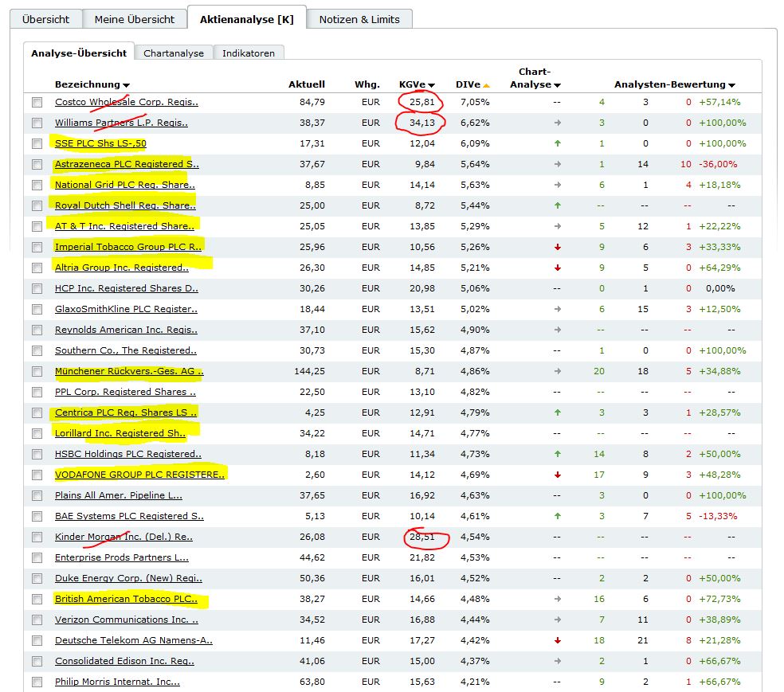The image size is (784, 692).
Task: Open the HSBC Holdings PLC link
Action: [x=128, y=454]
